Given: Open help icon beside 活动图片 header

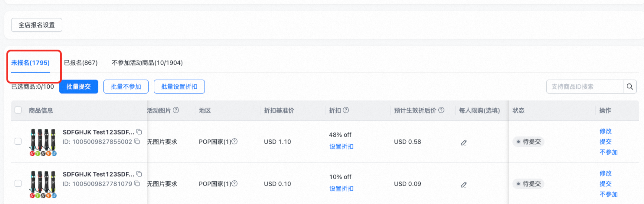Looking at the screenshot, I should pos(176,110).
